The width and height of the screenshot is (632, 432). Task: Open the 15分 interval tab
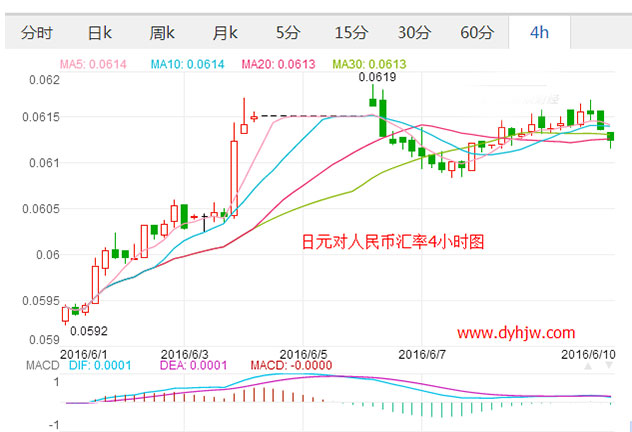[x=351, y=33]
